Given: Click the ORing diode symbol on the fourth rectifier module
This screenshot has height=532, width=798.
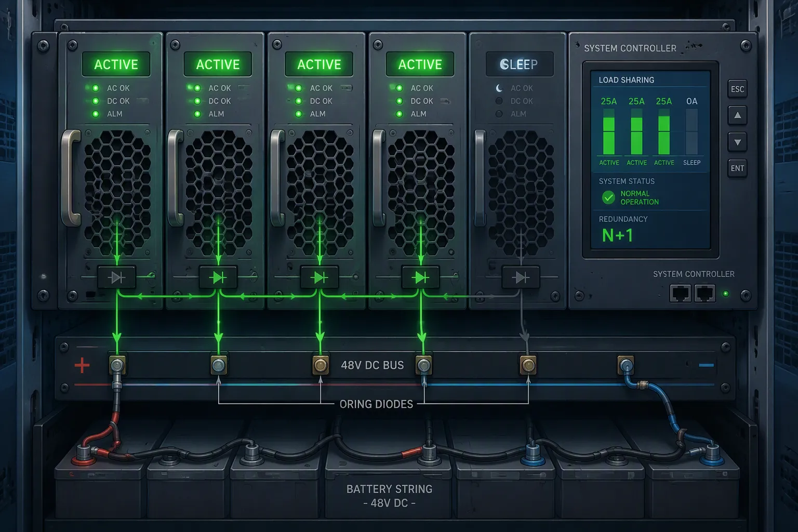Looking at the screenshot, I should 420,278.
